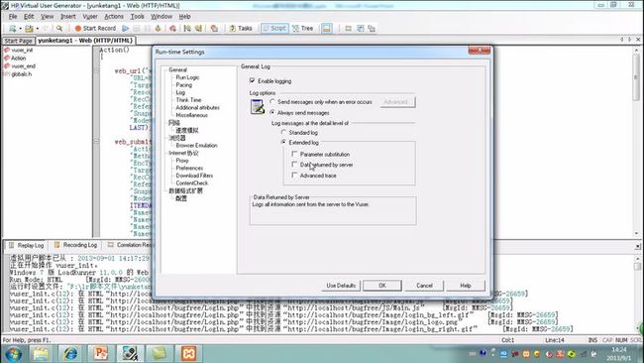Click the Use Defaults button
644x363 pixels.
(x=341, y=286)
